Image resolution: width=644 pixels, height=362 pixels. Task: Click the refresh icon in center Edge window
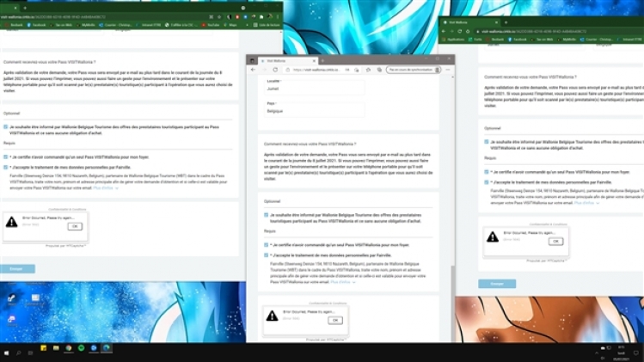pos(275,70)
